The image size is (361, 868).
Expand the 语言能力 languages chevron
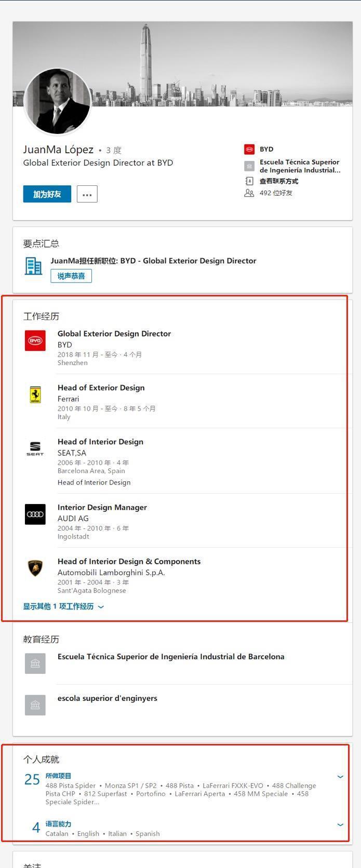pyautogui.click(x=340, y=824)
